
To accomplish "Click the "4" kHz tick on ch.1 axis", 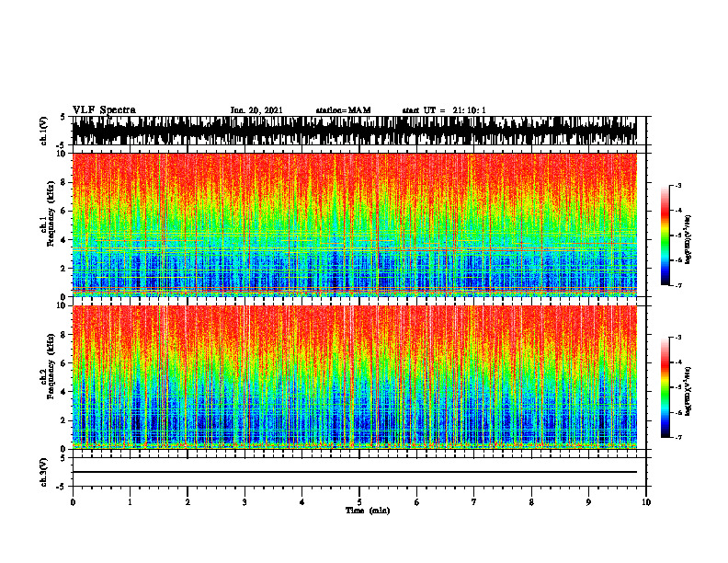I will 64,240.
